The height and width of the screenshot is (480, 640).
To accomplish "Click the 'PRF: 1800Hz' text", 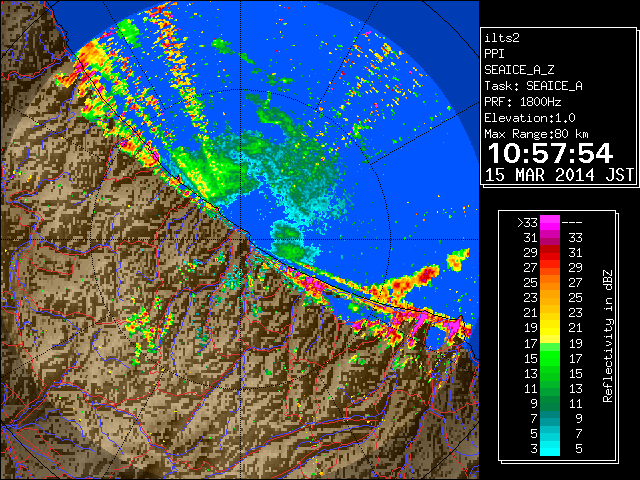I will [x=522, y=102].
